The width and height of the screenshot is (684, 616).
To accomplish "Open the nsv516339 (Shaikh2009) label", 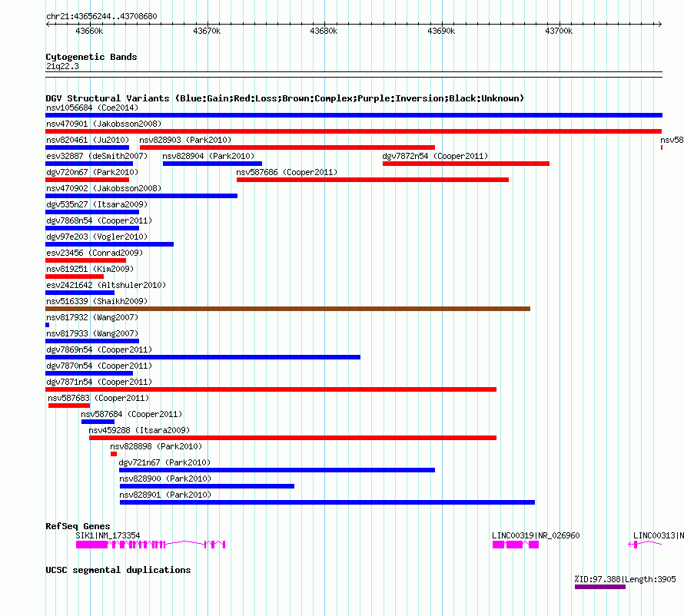I will (x=96, y=301).
